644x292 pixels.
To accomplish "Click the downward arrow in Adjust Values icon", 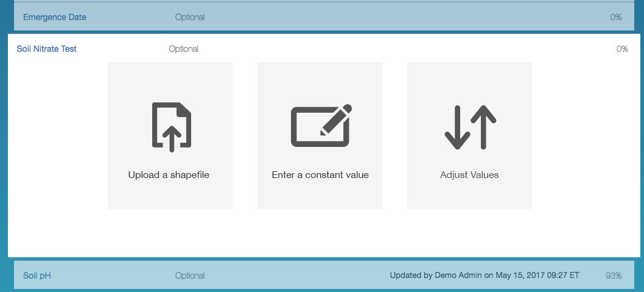I will point(456,128).
